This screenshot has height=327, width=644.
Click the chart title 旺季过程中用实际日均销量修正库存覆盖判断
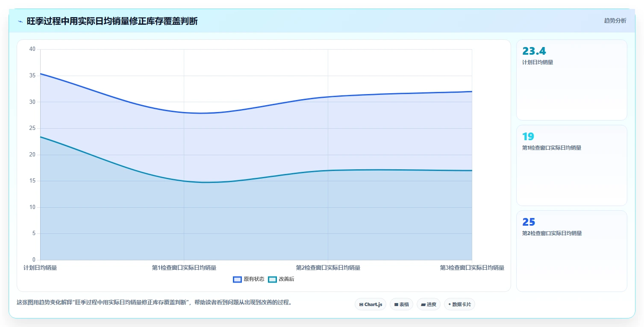[112, 21]
